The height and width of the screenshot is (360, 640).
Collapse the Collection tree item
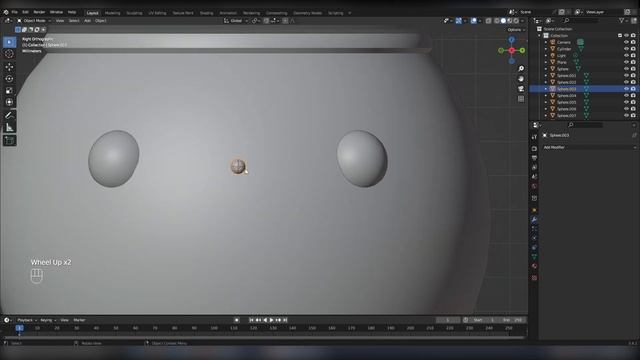539,36
